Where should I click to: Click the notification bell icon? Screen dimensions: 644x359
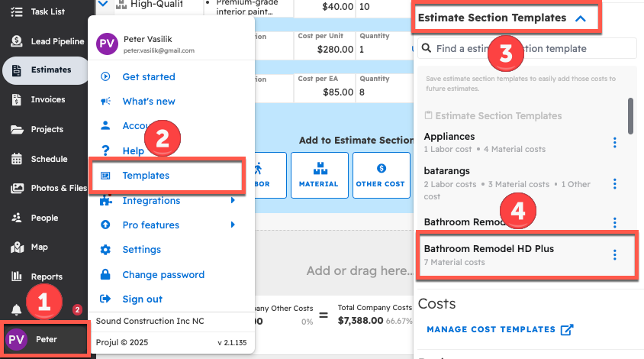point(16,309)
